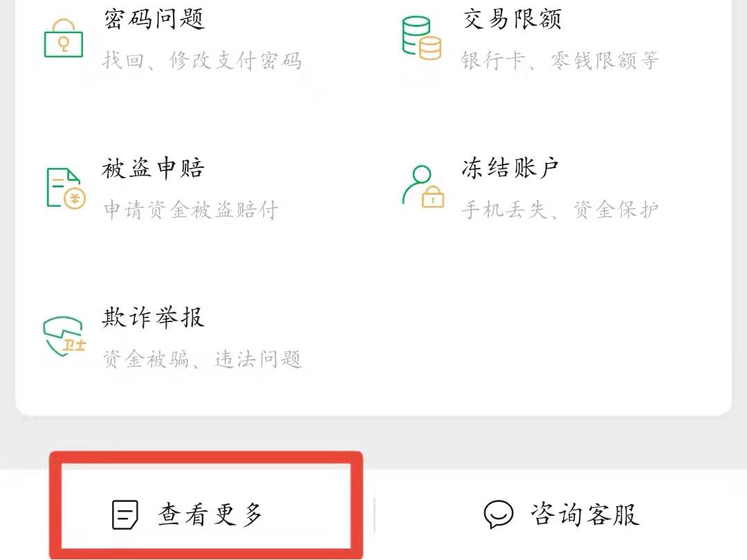Select the 被盗申赔 heading
Viewport: 747px width, 560px height.
[153, 168]
